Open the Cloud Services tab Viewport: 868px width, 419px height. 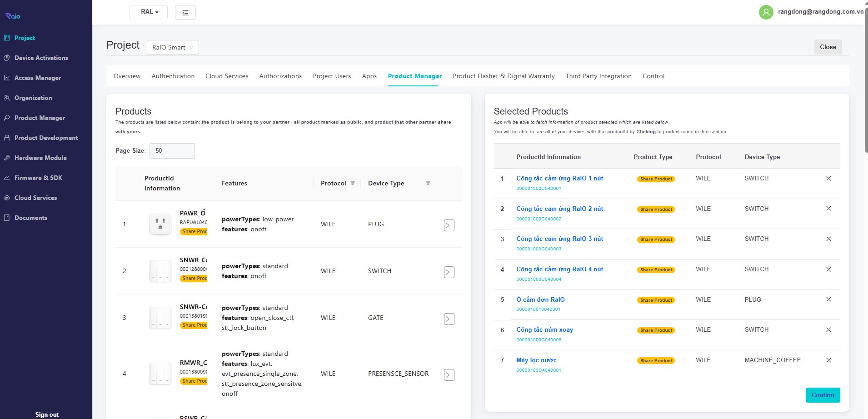pos(227,76)
